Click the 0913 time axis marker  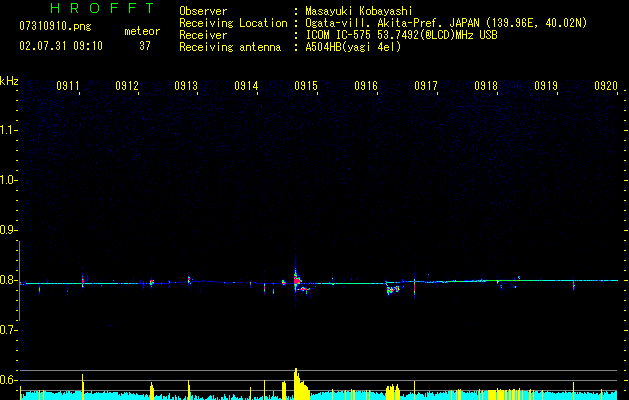coord(186,86)
